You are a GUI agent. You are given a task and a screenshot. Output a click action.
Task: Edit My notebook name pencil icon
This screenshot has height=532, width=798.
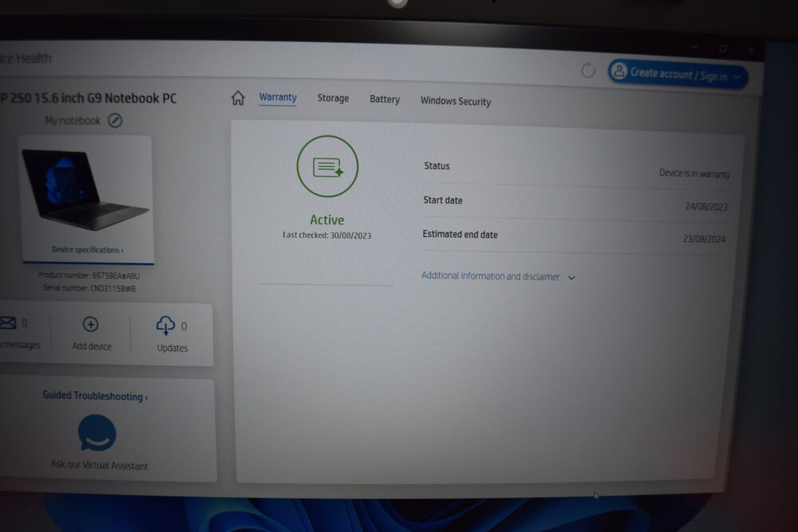(x=115, y=120)
